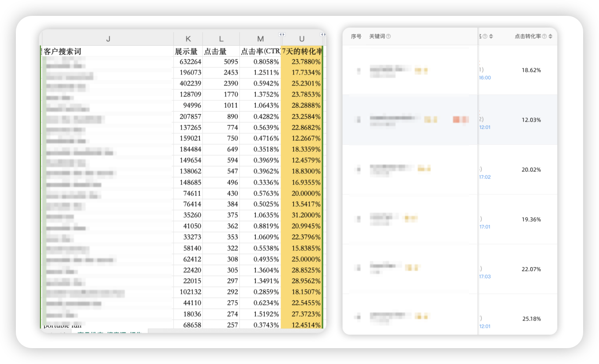Select conversion cell 20.0000%
The height and width of the screenshot is (364, 599).
click(x=302, y=193)
